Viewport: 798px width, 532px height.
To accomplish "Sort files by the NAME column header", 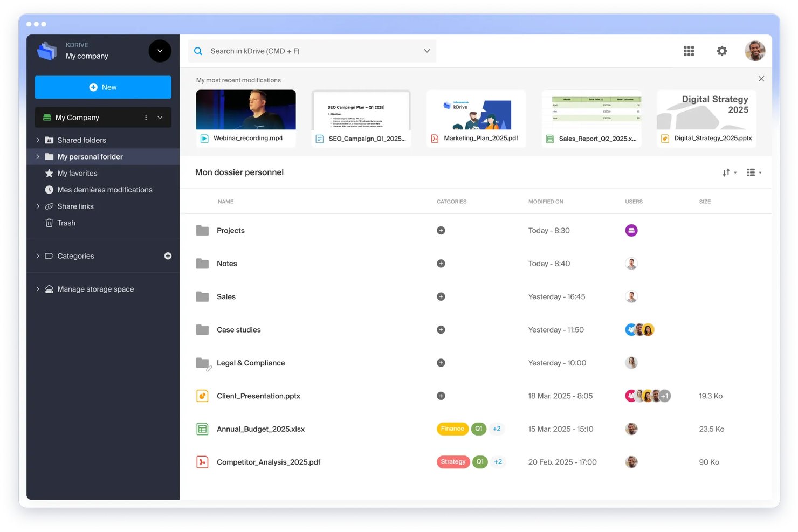I will click(225, 202).
